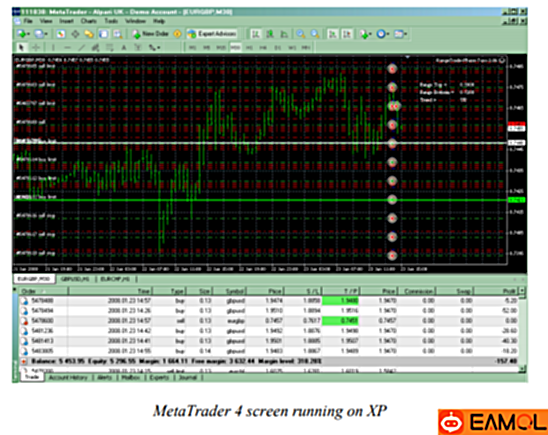Screen dimensions: 548x435
Task: Select the solid green horizontal chart line
Action: pyautogui.click(x=260, y=200)
